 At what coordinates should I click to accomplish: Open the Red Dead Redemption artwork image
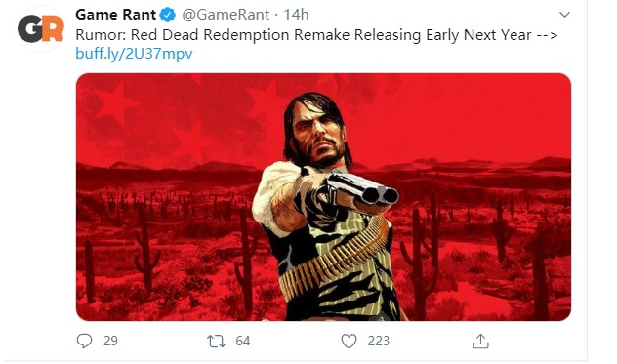323,197
